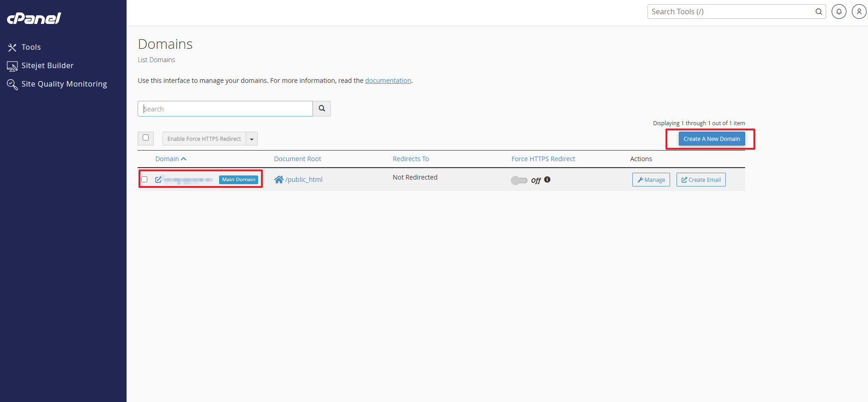Sort by Redirects To column
Screen dimensions: 868x402
click(411, 159)
